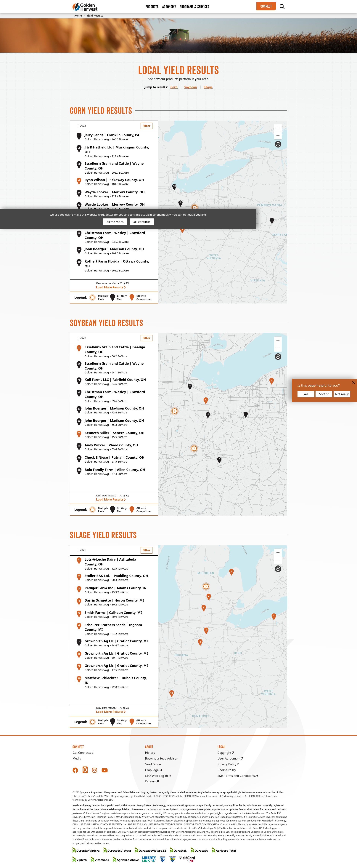Screen dimensions: 357x868
Task: Click 'Tell me more.' in cookie banner
Action: [x=115, y=222]
